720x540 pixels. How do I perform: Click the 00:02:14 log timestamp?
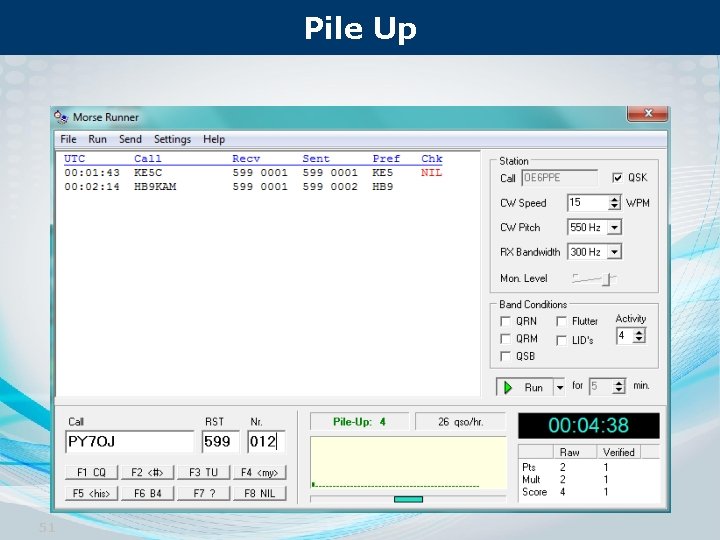[92, 187]
